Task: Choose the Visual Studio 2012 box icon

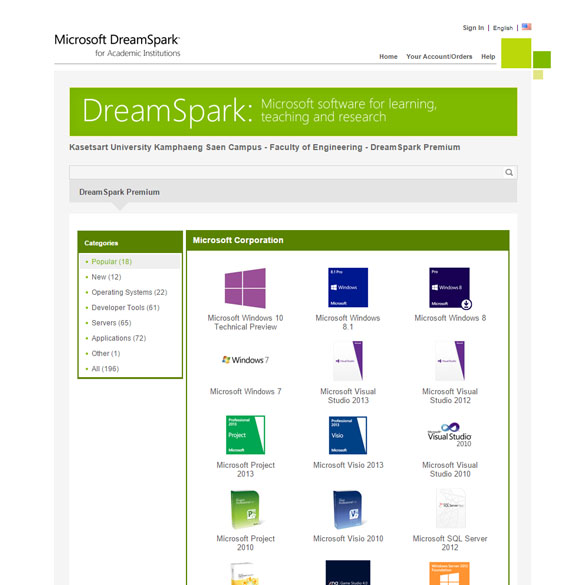Action: pos(450,361)
